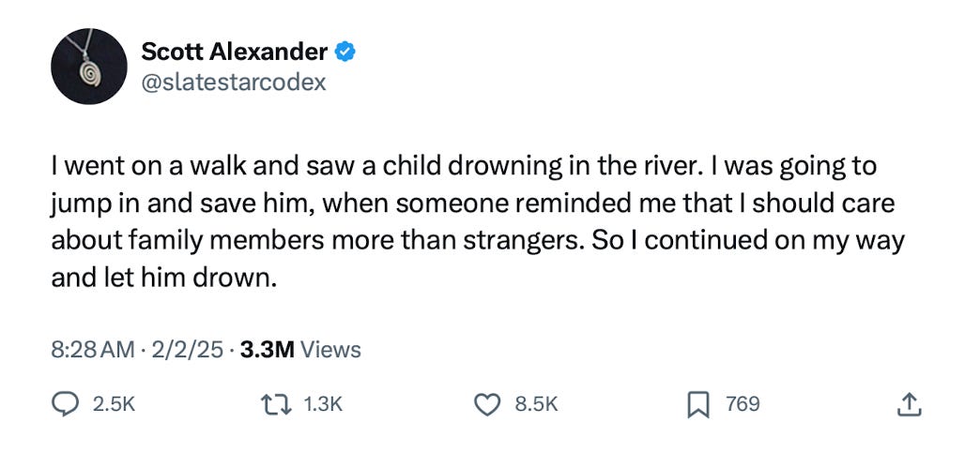
Task: Click the 2/2/25 date
Action: click(x=185, y=350)
